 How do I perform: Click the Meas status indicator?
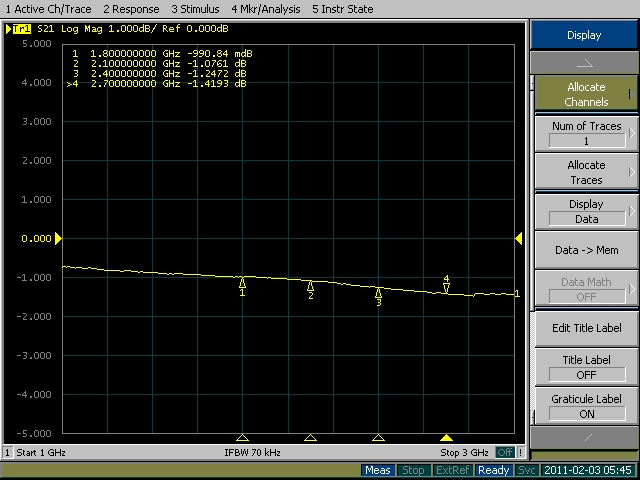tap(378, 470)
